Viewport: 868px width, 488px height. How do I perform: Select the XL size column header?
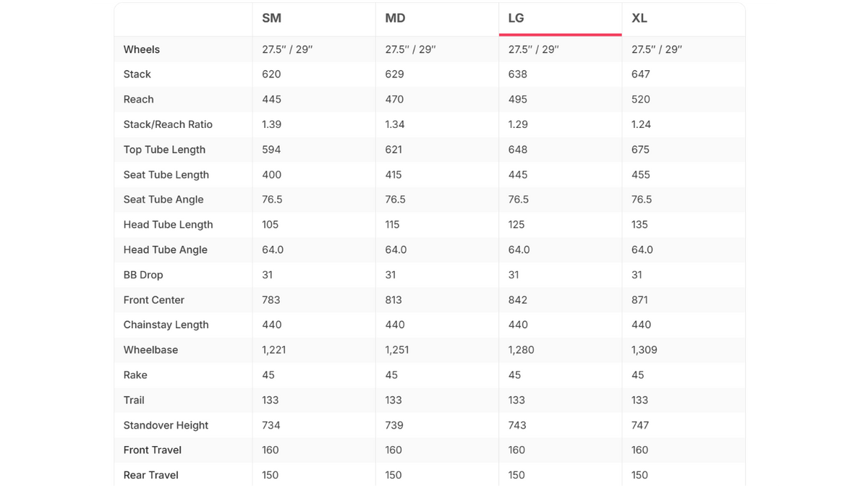[x=639, y=18]
